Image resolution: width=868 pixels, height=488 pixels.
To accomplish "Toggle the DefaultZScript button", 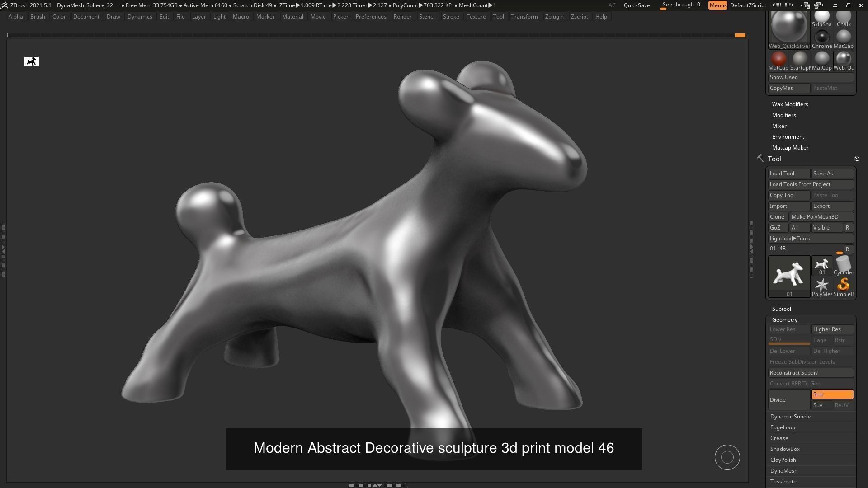I will pyautogui.click(x=748, y=5).
